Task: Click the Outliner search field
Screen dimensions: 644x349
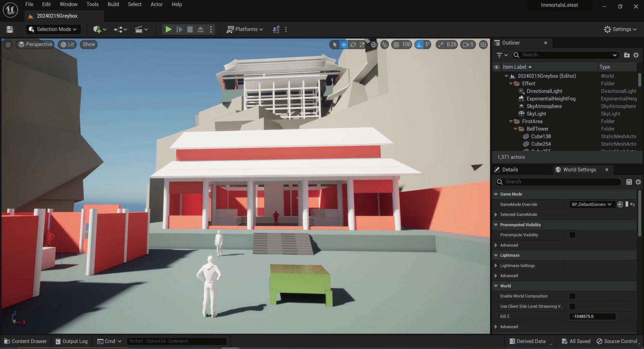Action: [565, 55]
